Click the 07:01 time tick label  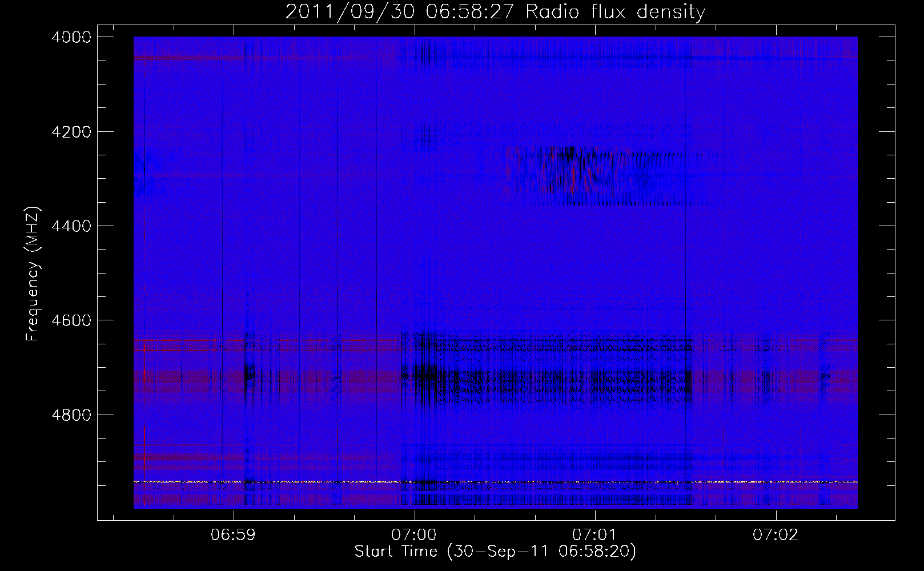595,535
